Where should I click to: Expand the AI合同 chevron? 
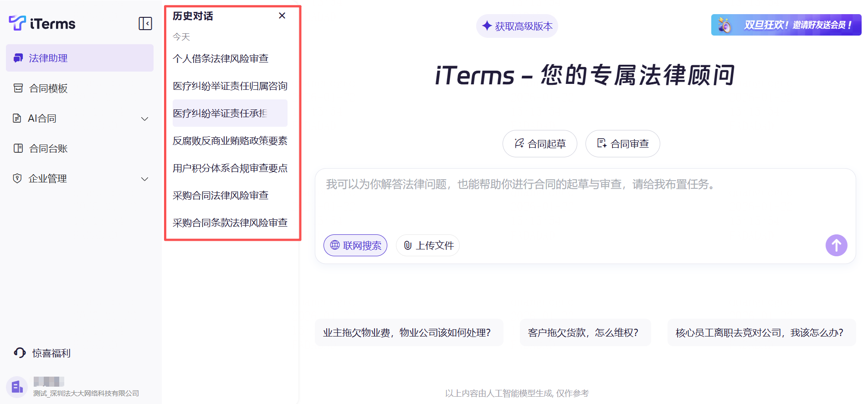145,119
